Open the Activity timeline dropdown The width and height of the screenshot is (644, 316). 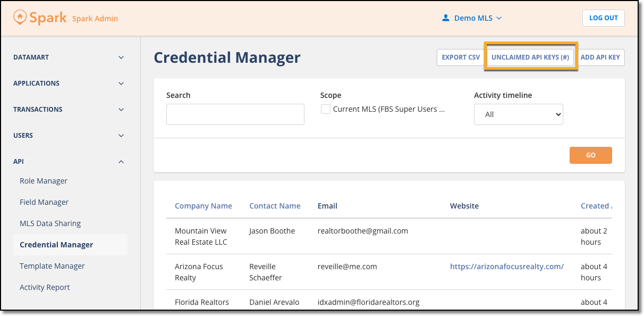519,114
